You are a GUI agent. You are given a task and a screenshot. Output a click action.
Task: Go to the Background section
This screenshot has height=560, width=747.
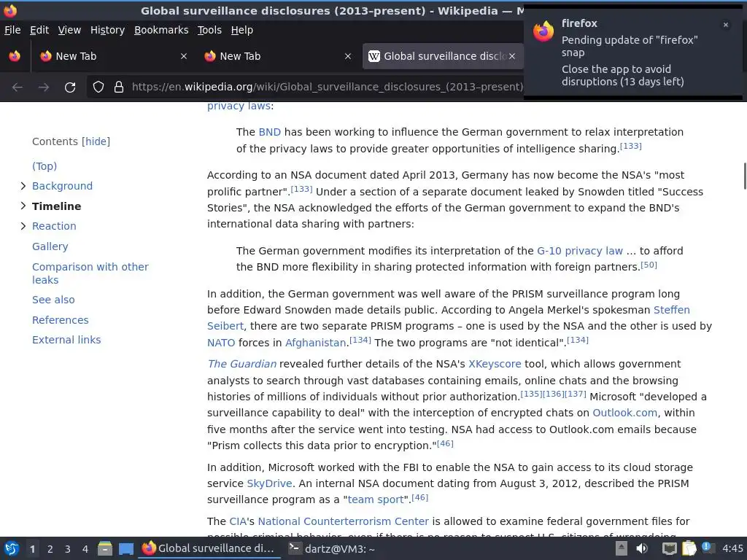pos(63,186)
